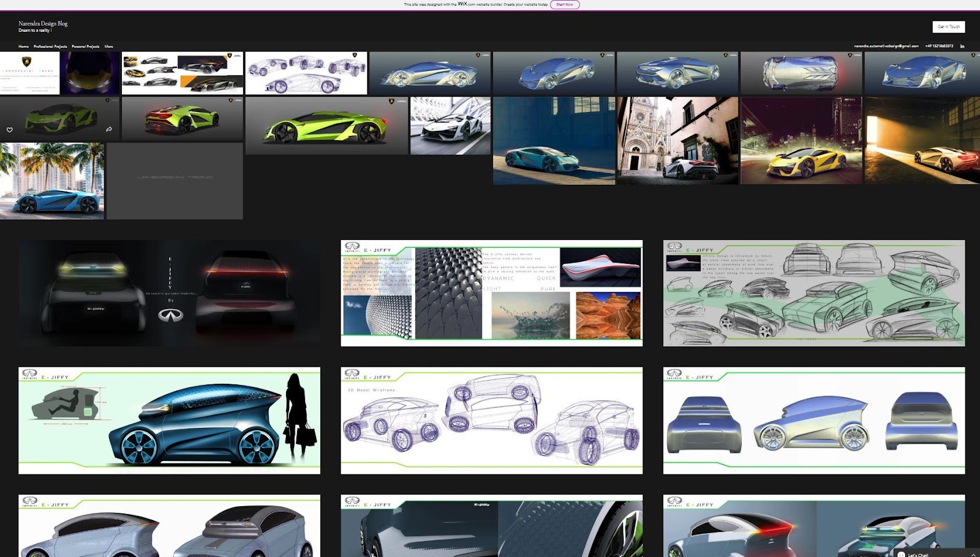Click the LinkedIn icon in the header

click(x=962, y=46)
